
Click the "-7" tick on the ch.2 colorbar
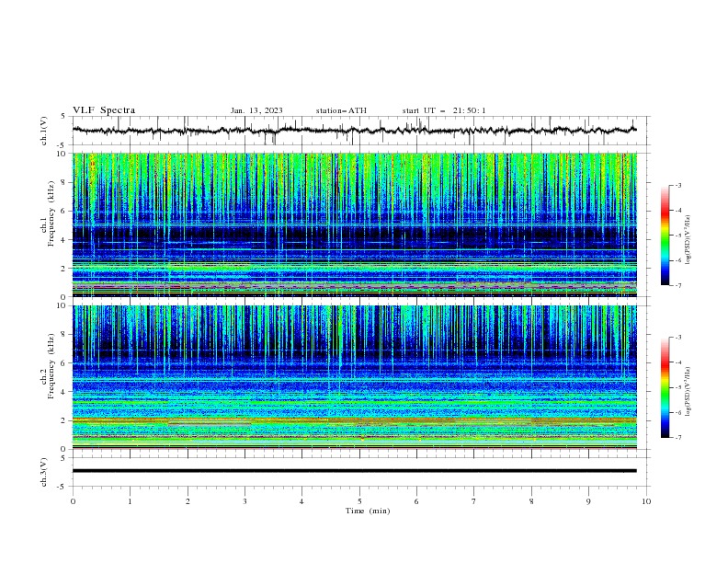click(x=677, y=437)
